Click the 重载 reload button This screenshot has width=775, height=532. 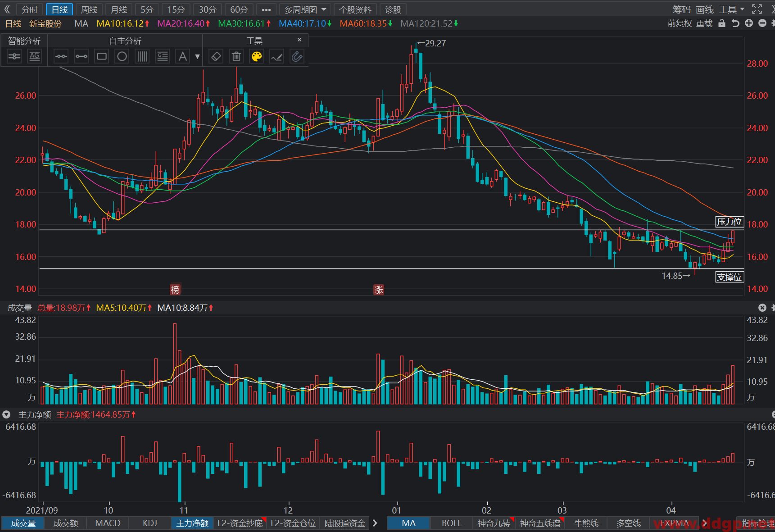tap(704, 23)
